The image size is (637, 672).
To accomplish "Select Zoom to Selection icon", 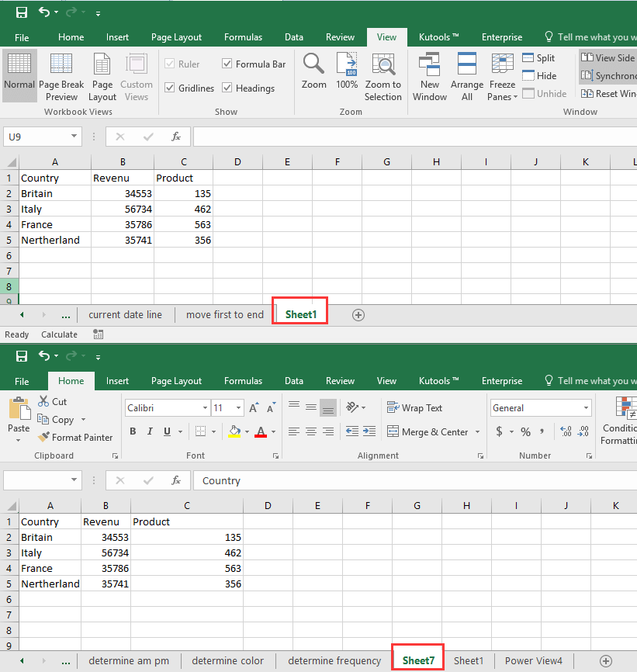I will tap(383, 65).
